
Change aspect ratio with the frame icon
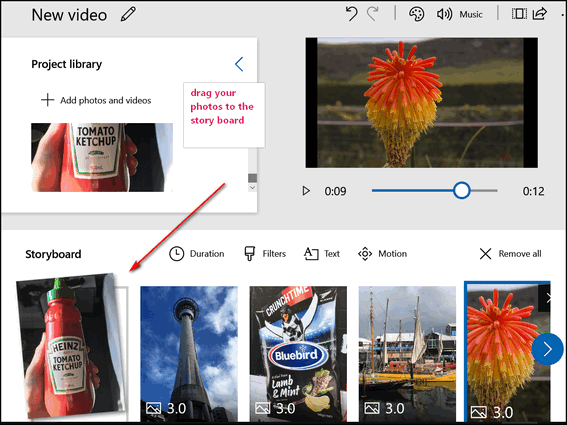click(519, 14)
